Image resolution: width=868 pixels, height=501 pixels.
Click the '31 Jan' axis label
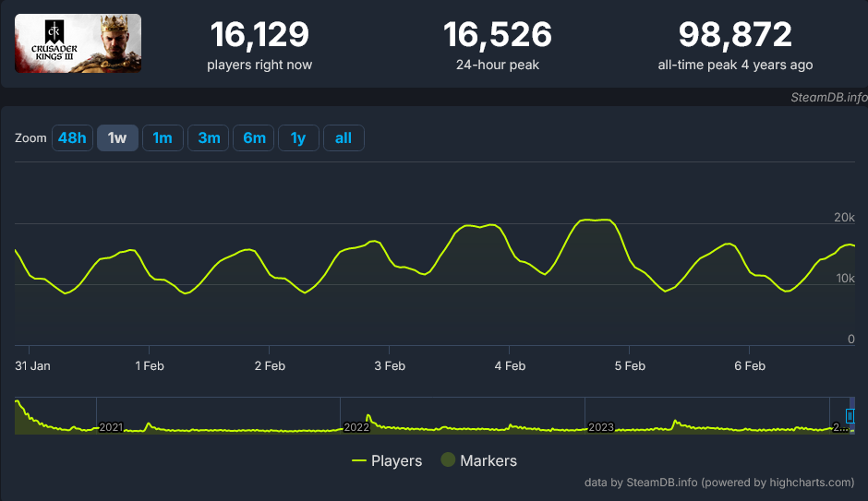click(x=32, y=366)
